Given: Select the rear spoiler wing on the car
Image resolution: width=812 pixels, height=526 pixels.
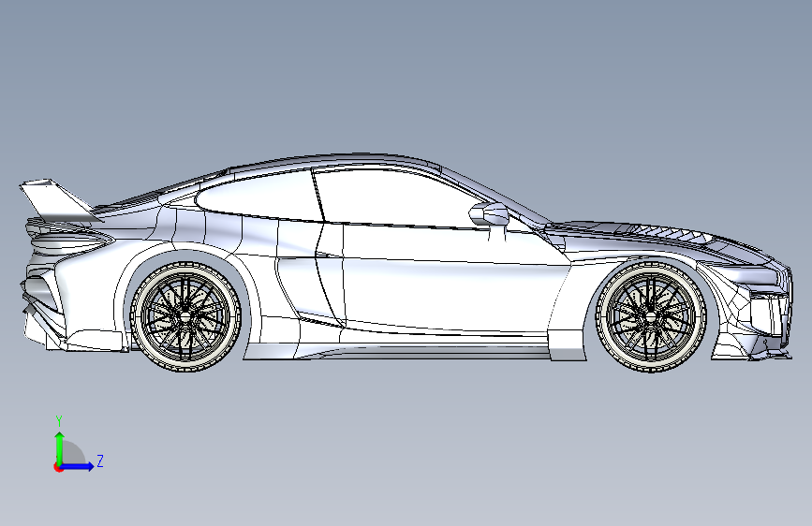Looking at the screenshot, I should [x=60, y=200].
